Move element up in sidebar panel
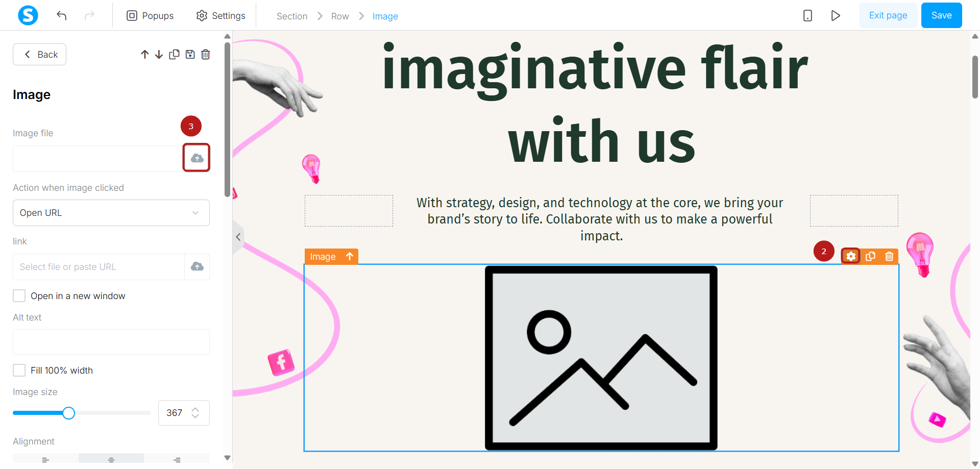Image resolution: width=980 pixels, height=469 pixels. [x=145, y=55]
